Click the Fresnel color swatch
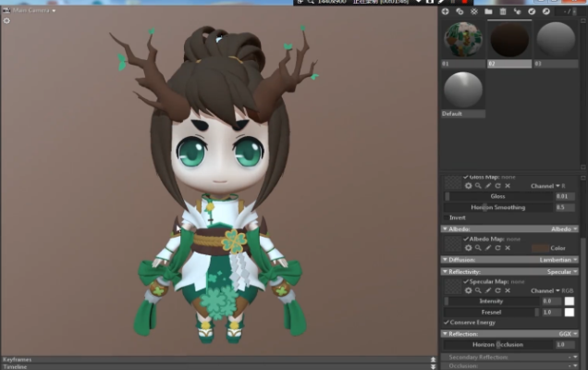Image resolution: width=588 pixels, height=370 pixels. point(570,313)
